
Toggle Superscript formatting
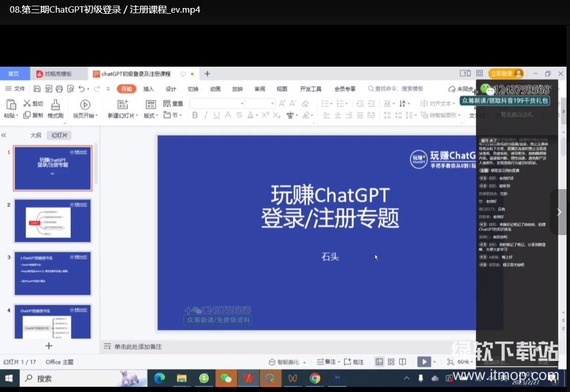265,115
